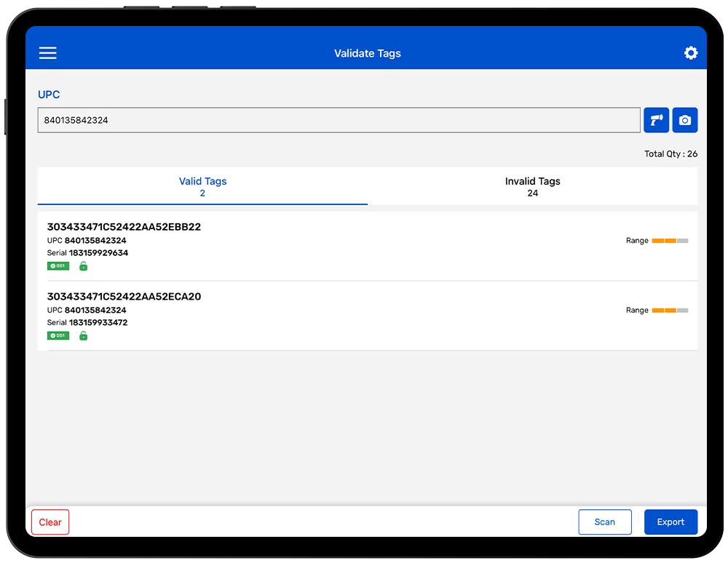Click the Range signal bar for tag ECA20
The height and width of the screenshot is (563, 728).
click(670, 311)
